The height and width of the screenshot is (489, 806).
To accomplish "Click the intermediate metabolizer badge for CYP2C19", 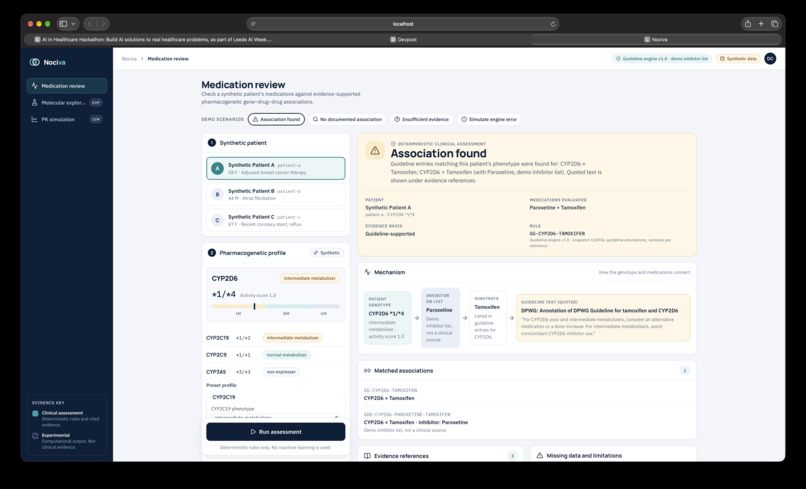I will pos(292,338).
